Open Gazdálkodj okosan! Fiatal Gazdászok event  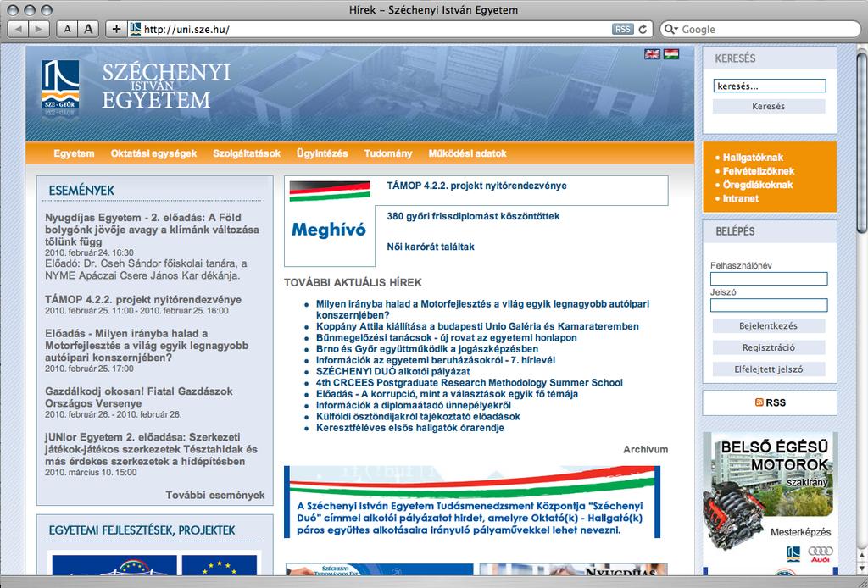pyautogui.click(x=138, y=397)
